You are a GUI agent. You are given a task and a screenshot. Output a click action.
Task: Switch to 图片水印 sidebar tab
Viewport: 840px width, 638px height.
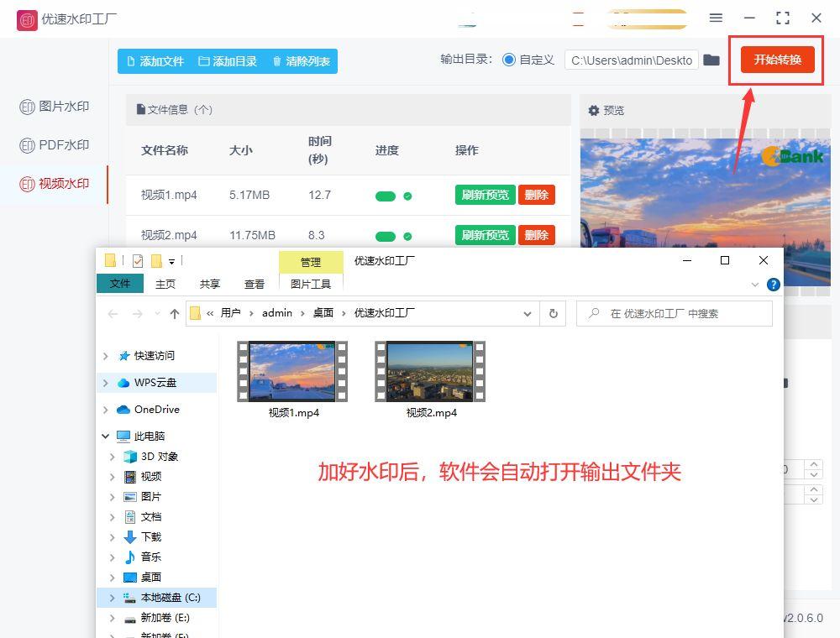(x=54, y=107)
